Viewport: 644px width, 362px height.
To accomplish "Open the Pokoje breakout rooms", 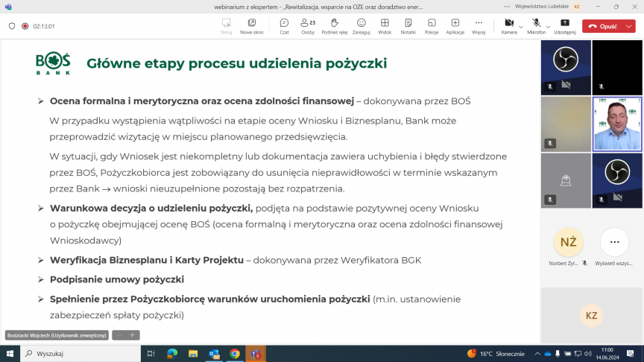I will point(432,26).
